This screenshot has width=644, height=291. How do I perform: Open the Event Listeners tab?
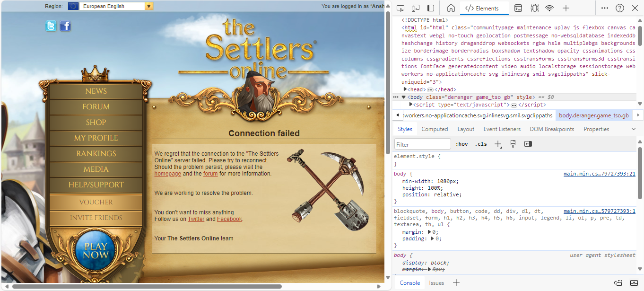pyautogui.click(x=502, y=129)
